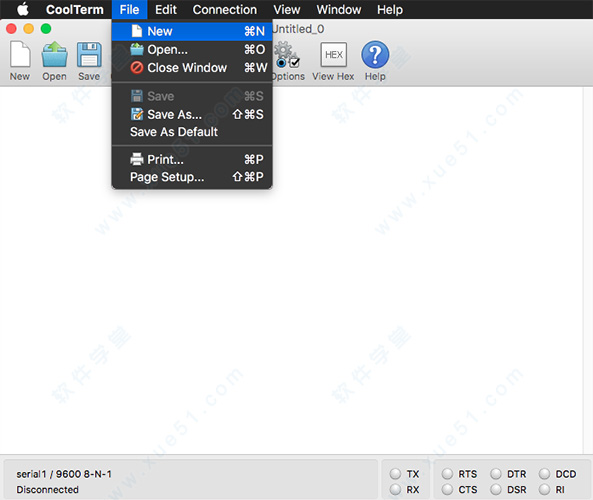Viewport: 593px width, 500px height.
Task: Open the CoolTerm application menu
Action: [x=75, y=9]
